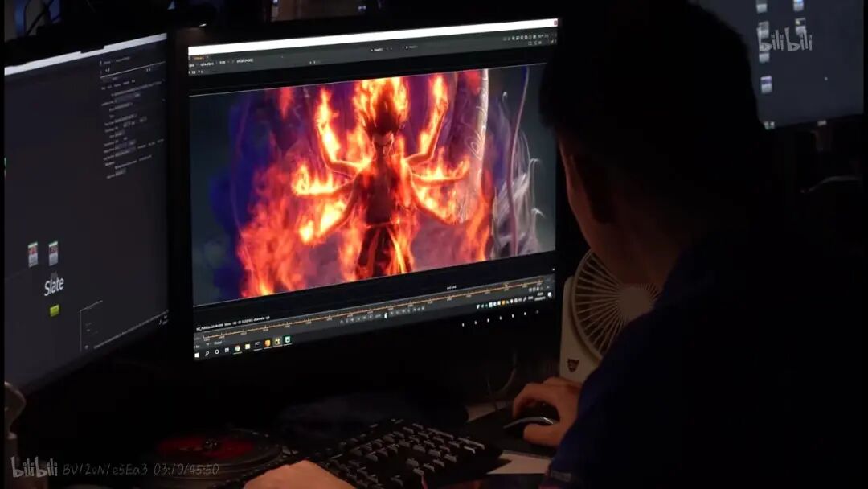868x489 pixels.
Task: Select the left Read node thumbnail
Action: tap(33, 254)
